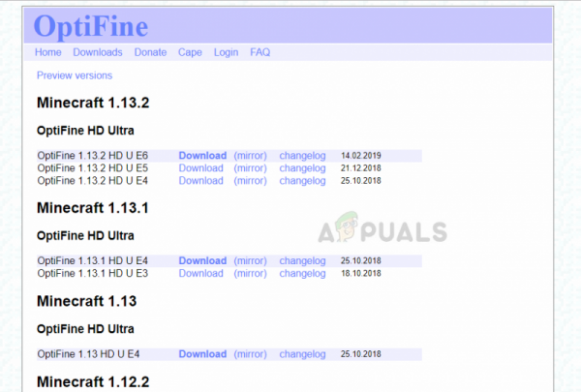View changelog for OptiFine 1.13.2 HD U E6
The height and width of the screenshot is (392, 581).
coord(302,156)
